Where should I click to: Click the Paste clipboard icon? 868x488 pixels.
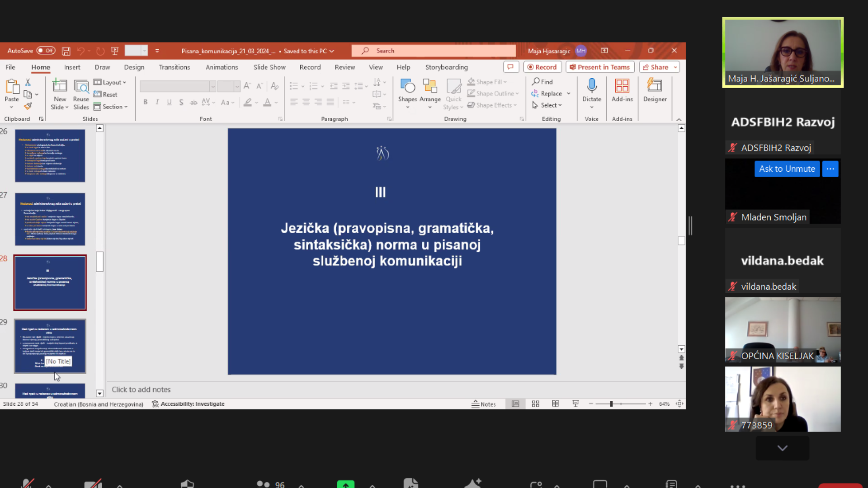12,86
